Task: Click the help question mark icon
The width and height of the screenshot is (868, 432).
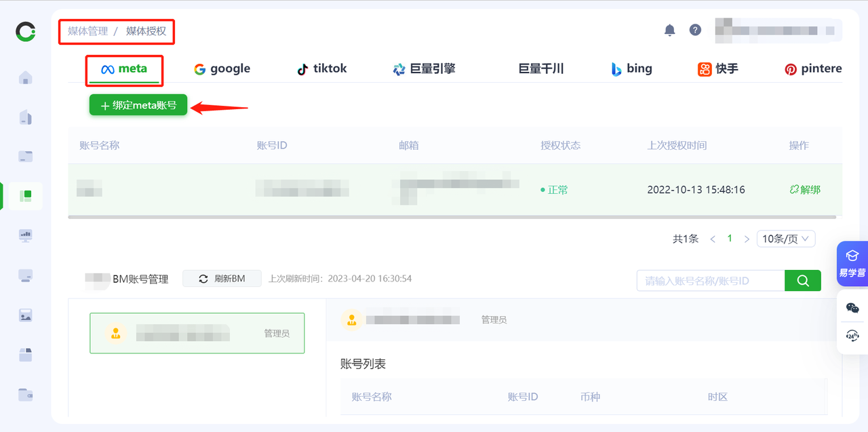Action: coord(695,30)
